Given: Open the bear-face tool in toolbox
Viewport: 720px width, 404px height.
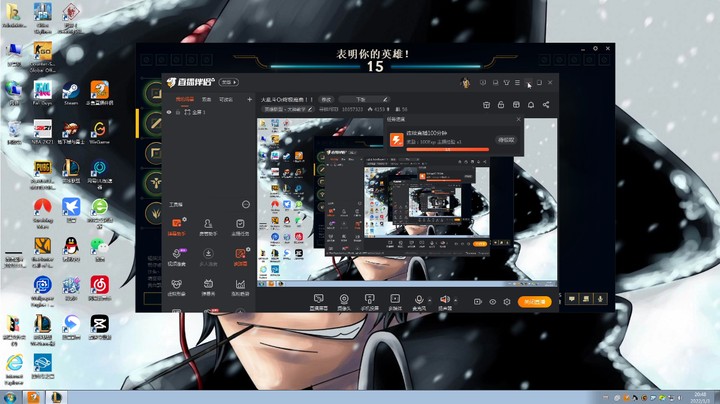Looking at the screenshot, I should [x=176, y=287].
